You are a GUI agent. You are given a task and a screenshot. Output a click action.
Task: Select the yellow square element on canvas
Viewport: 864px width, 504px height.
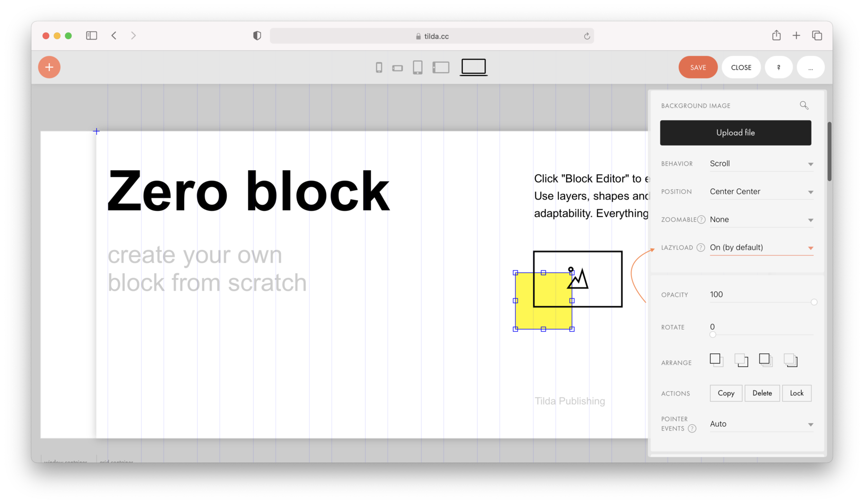point(544,301)
